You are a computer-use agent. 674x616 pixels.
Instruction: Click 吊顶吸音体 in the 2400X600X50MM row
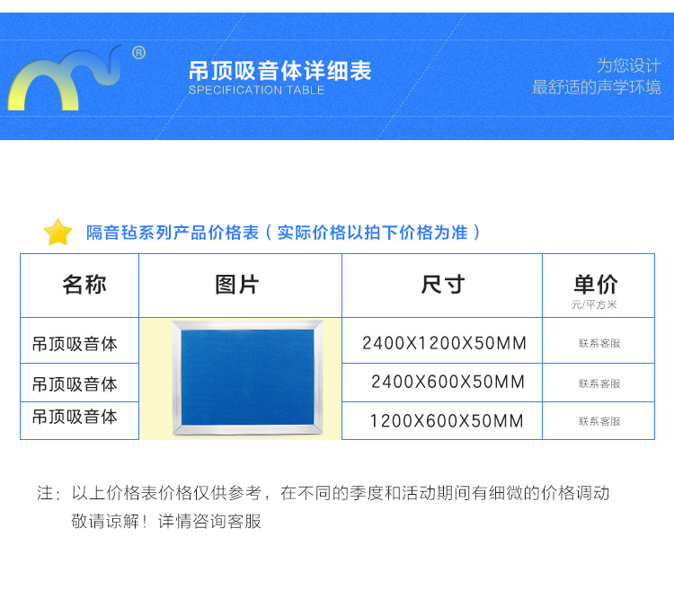pos(75,384)
